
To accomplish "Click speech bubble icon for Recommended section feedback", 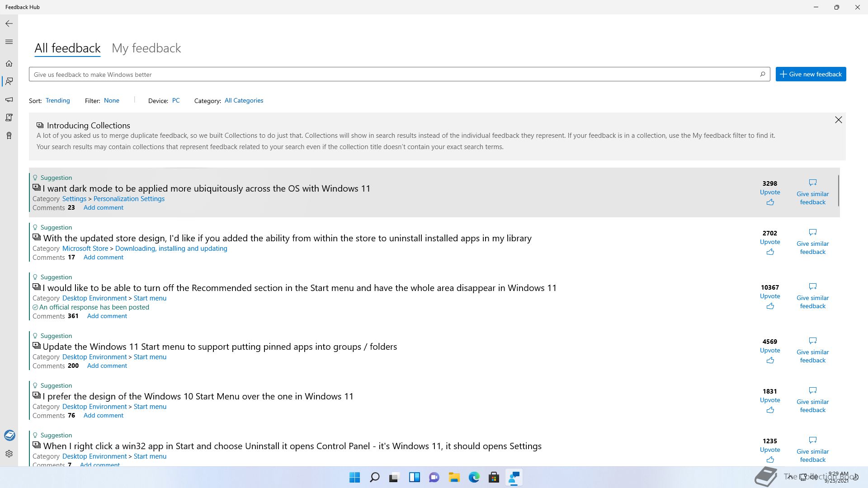I will 813,286.
